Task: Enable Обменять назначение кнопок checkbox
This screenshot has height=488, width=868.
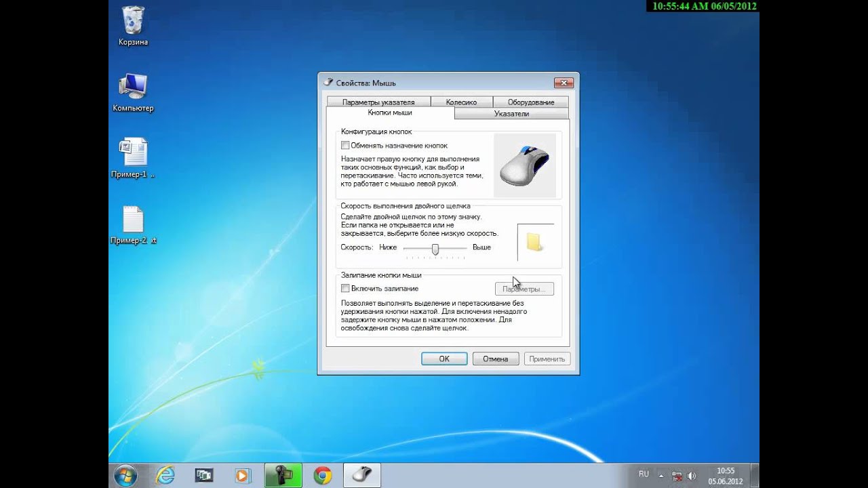Action: pyautogui.click(x=345, y=145)
